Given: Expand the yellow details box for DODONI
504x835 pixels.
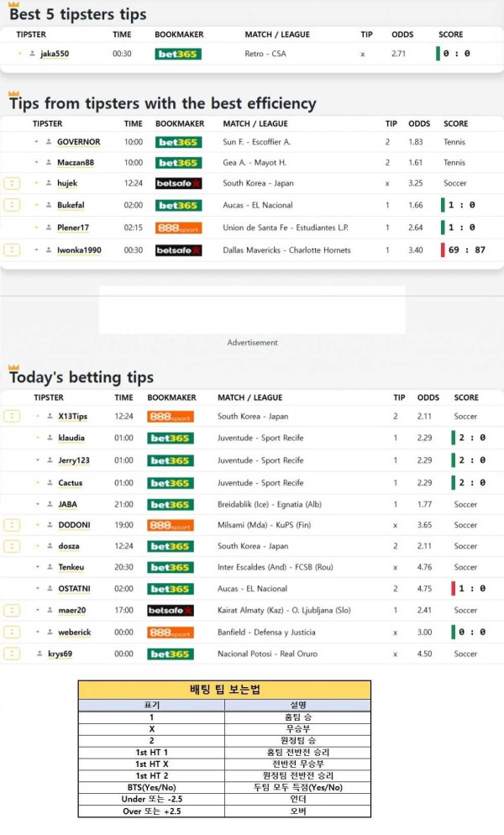Looking at the screenshot, I should pyautogui.click(x=12, y=524).
